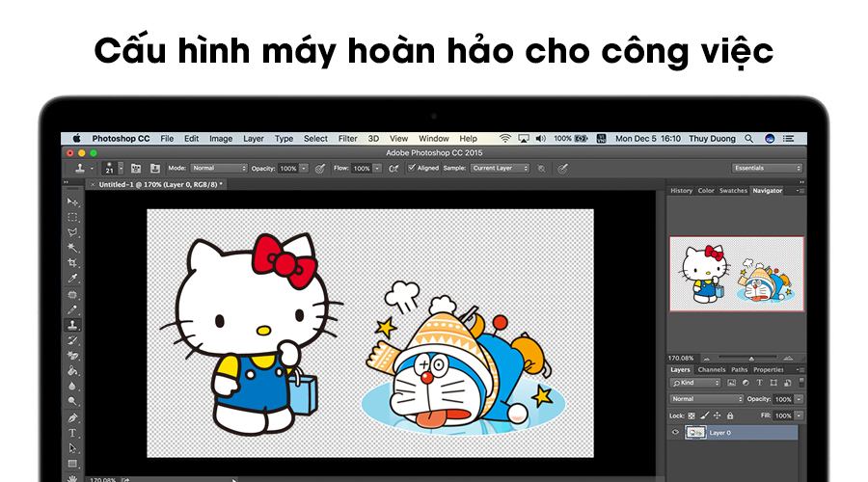Viewport: 868px width, 482px height.
Task: Select the History Brush tool
Action: coord(72,340)
